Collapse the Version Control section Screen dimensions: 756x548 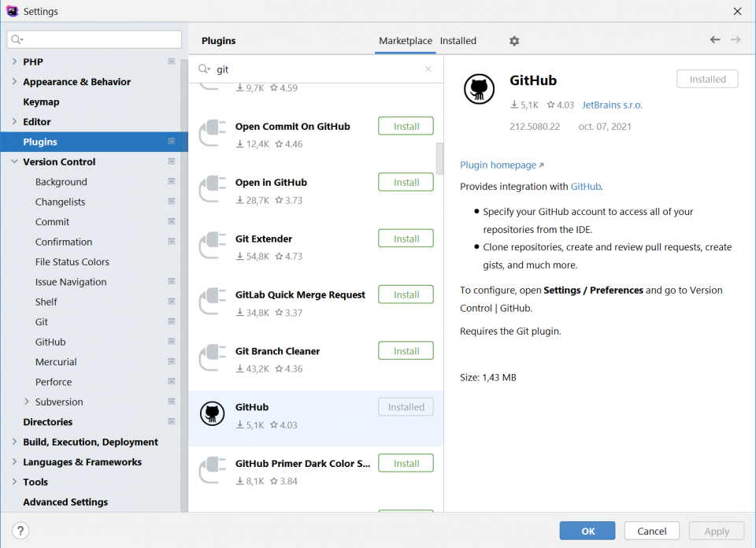tap(14, 161)
